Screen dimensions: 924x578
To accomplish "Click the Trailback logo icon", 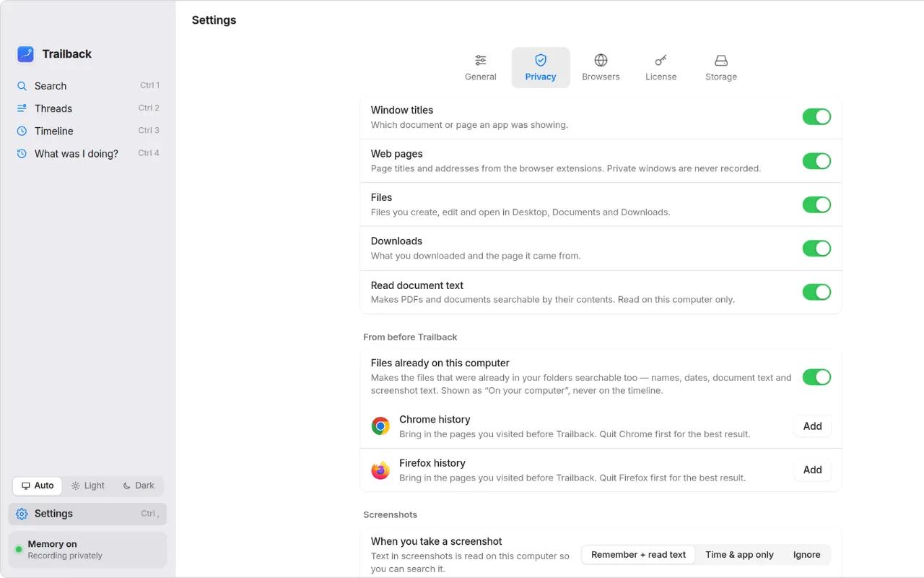I will click(x=25, y=54).
